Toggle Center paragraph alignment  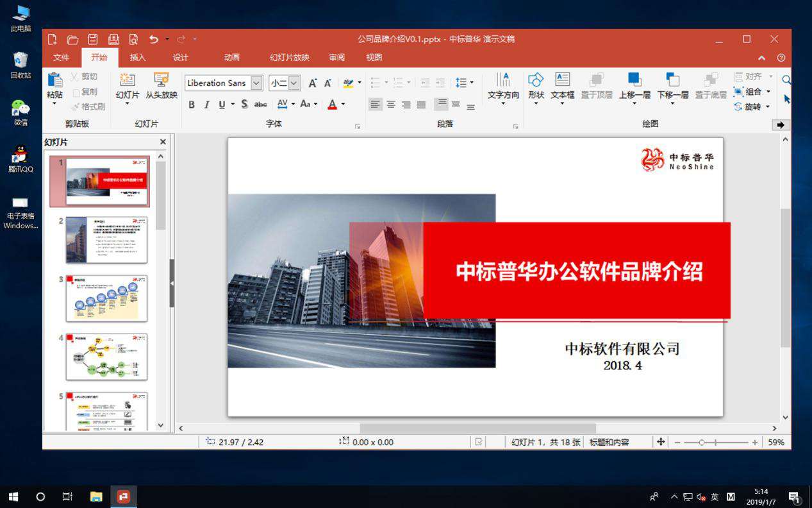pyautogui.click(x=391, y=104)
